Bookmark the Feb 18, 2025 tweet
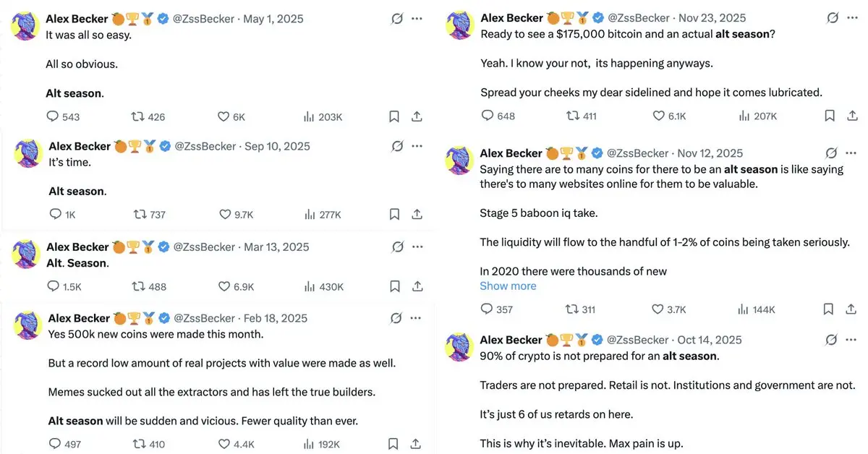868x454 pixels. (394, 444)
